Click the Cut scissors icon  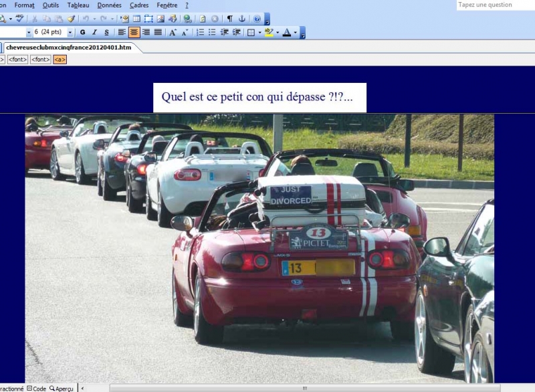pyautogui.click(x=35, y=19)
